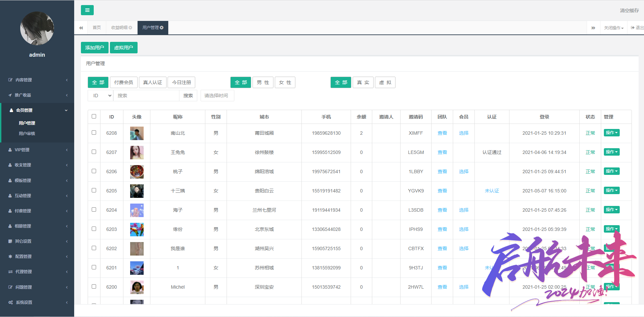The height and width of the screenshot is (317, 644).
Task: Open the 用户管理 submenu item
Action: tap(27, 123)
